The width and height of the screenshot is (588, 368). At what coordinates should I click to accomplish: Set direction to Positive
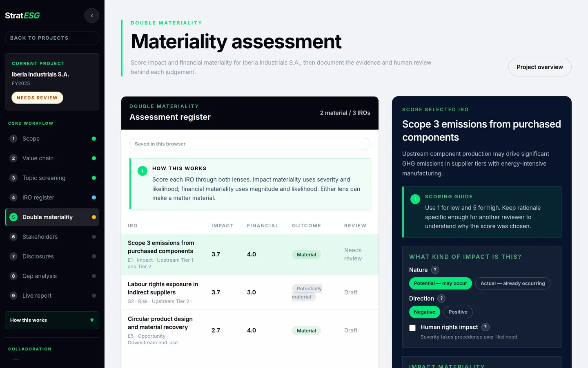click(x=458, y=312)
